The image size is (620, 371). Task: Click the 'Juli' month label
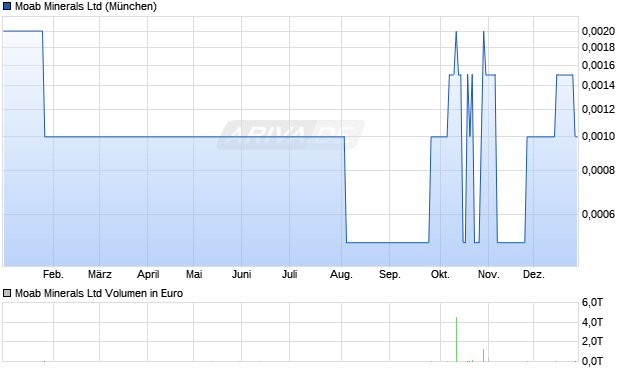coord(289,274)
